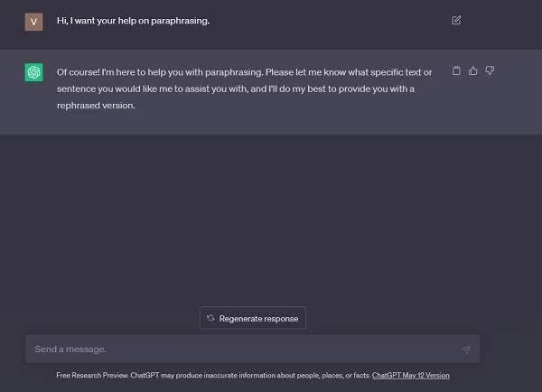Focus the Send a message input field
Viewport: 542px width, 392px height.
tap(244, 349)
